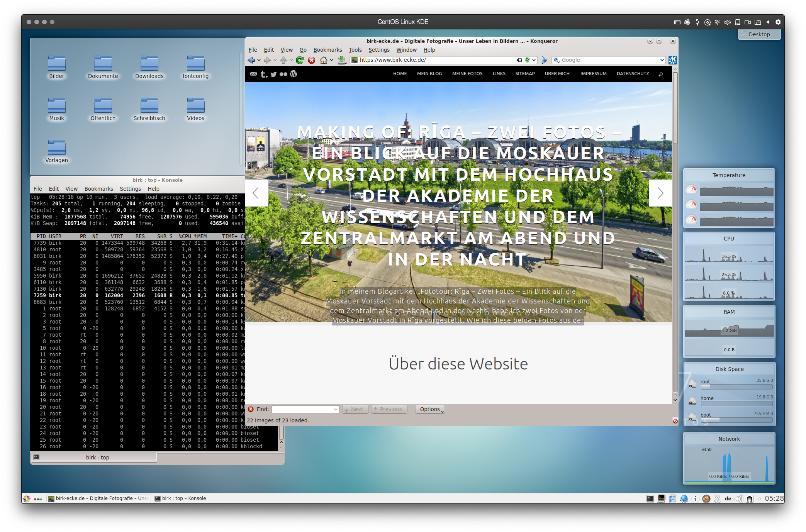
Task: Choose search engine via Google icon dropdown
Action: coord(557,60)
